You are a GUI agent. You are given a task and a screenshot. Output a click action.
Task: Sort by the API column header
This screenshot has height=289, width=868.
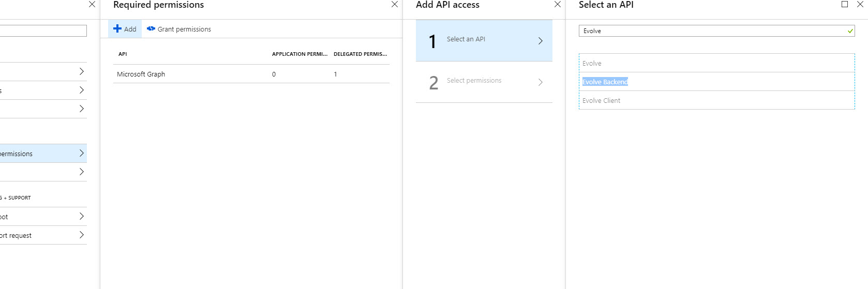point(123,54)
